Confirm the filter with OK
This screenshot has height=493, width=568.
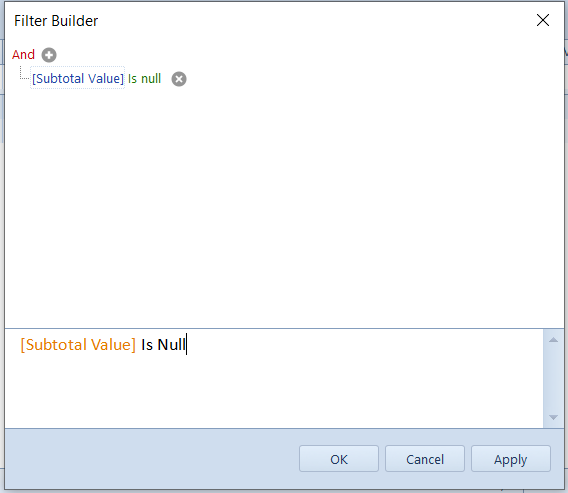point(339,459)
